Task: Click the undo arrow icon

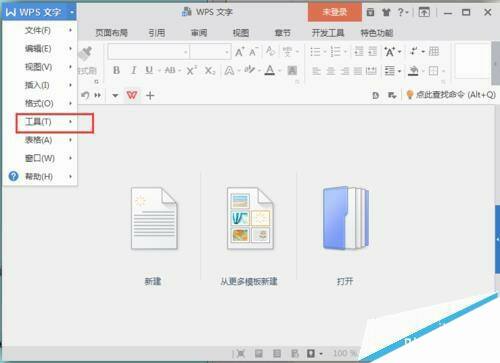Action: click(85, 95)
